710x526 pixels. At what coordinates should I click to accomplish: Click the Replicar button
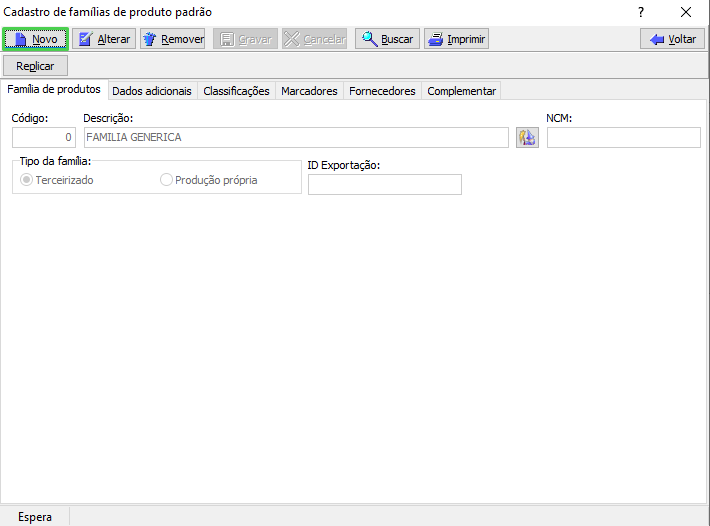35,66
